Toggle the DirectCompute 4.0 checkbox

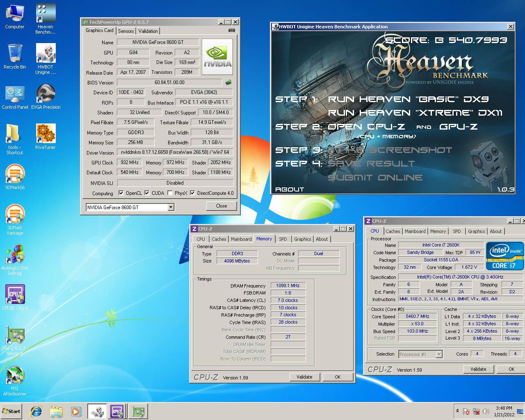tap(192, 193)
